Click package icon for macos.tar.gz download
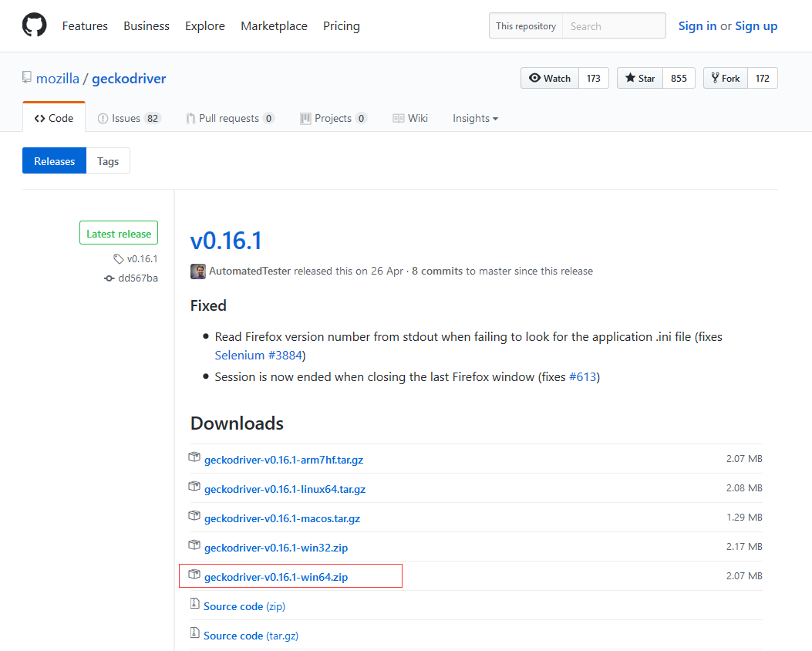Image resolution: width=812 pixels, height=651 pixels. click(194, 516)
